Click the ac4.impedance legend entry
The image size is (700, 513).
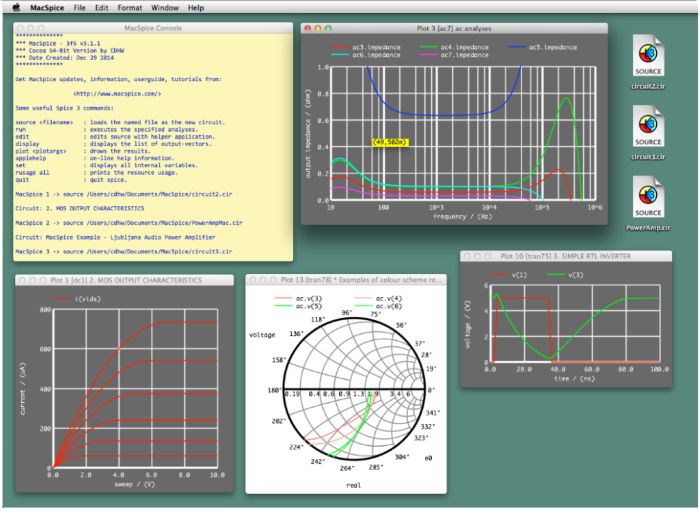tap(454, 47)
